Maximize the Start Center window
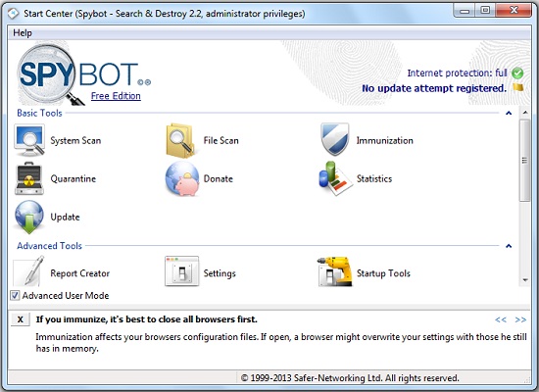The image size is (539, 392). (485, 11)
